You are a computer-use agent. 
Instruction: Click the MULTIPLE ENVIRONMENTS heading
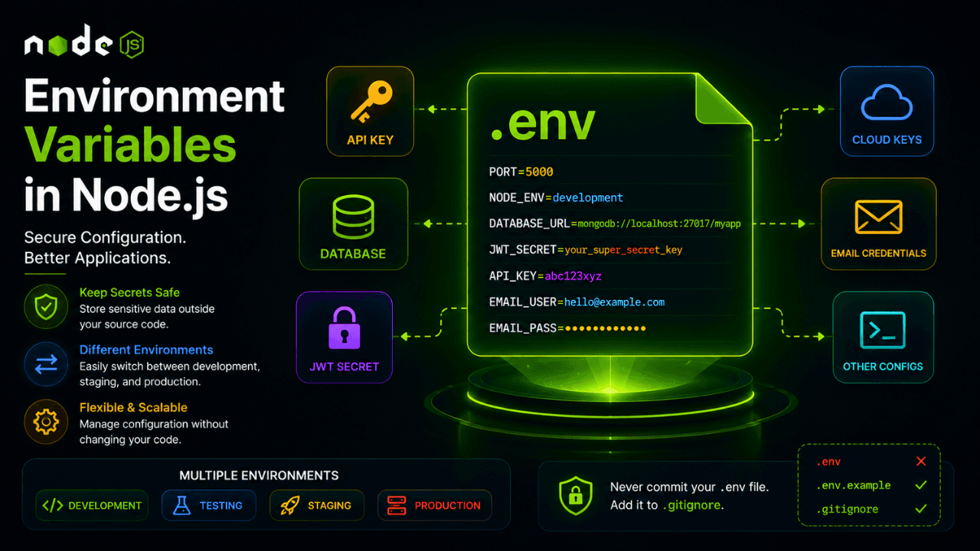pos(259,475)
